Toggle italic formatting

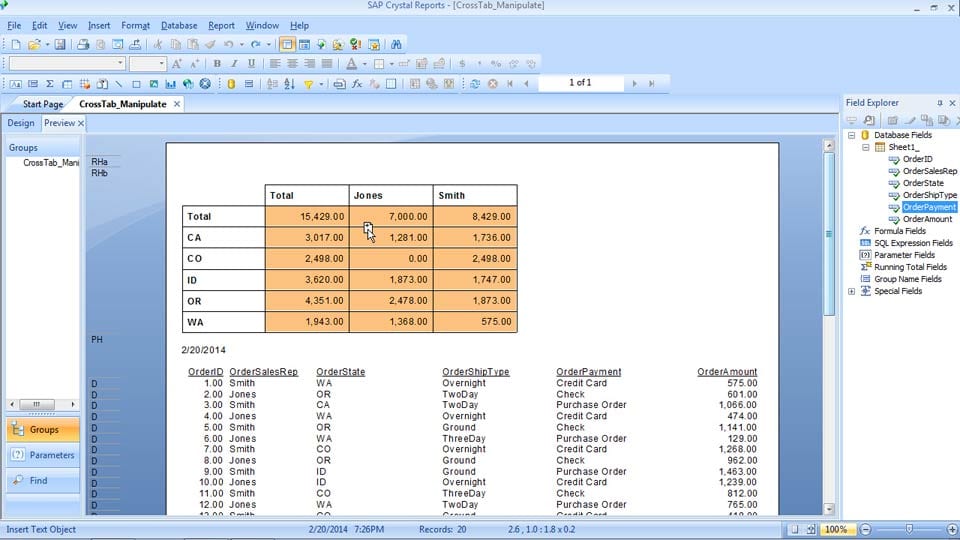[x=234, y=64]
